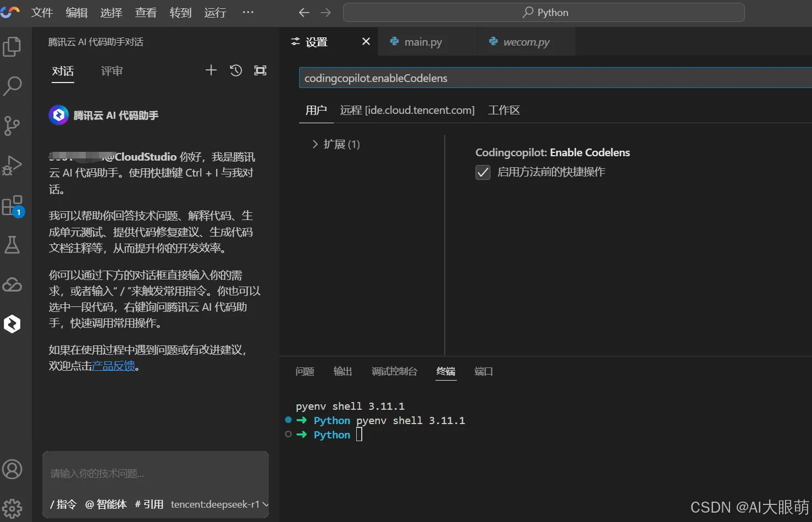Open the overflow menu ellipsis in menu bar
Screen dimensions: 812x522
pyautogui.click(x=248, y=12)
